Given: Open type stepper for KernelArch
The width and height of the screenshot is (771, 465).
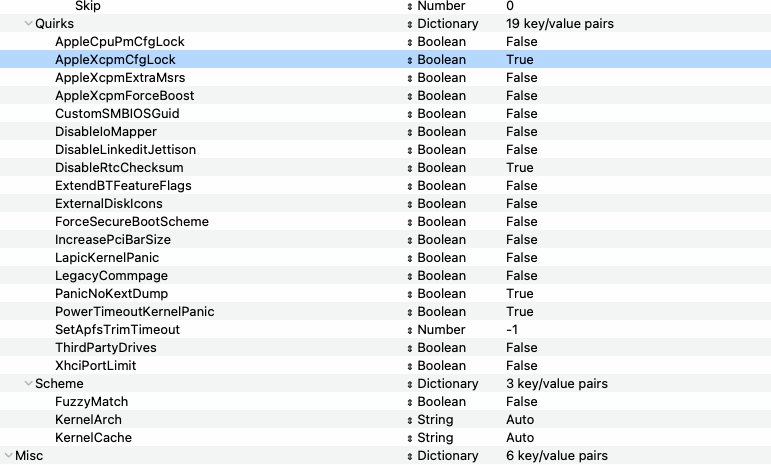Looking at the screenshot, I should coord(410,420).
